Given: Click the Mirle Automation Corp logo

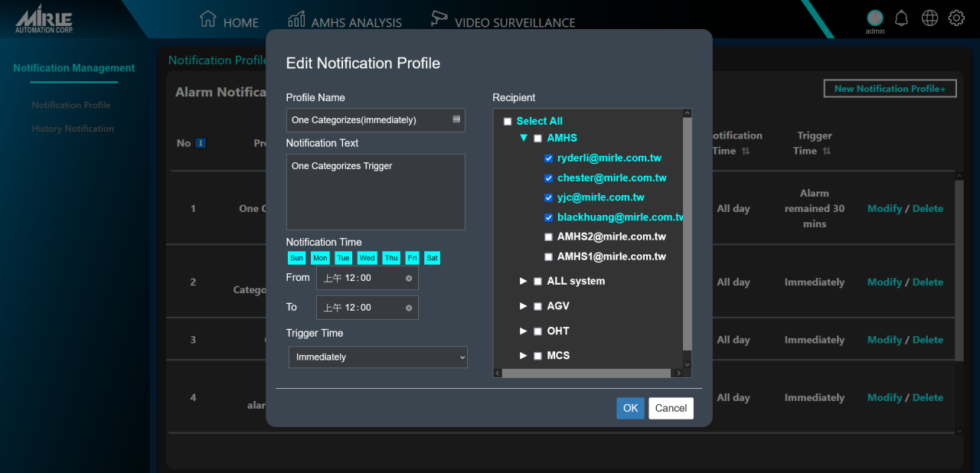Looking at the screenshot, I should (x=44, y=18).
